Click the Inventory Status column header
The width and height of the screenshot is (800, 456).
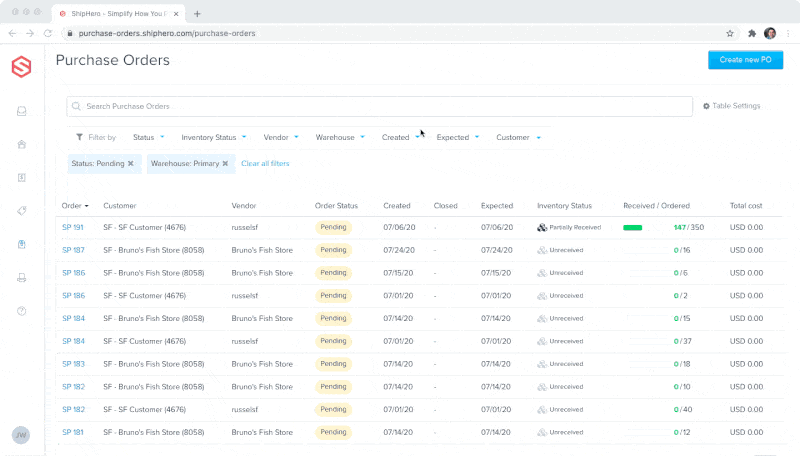pos(564,206)
